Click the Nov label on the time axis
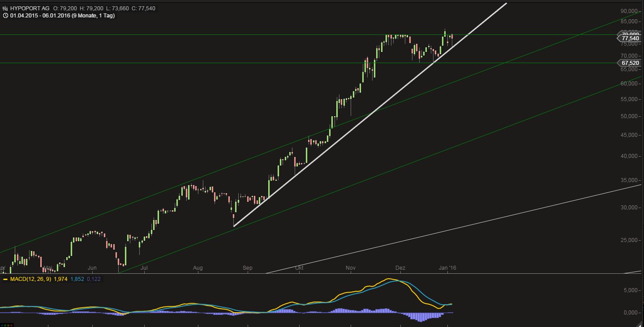Screen dimensions: 644x327 [351, 268]
